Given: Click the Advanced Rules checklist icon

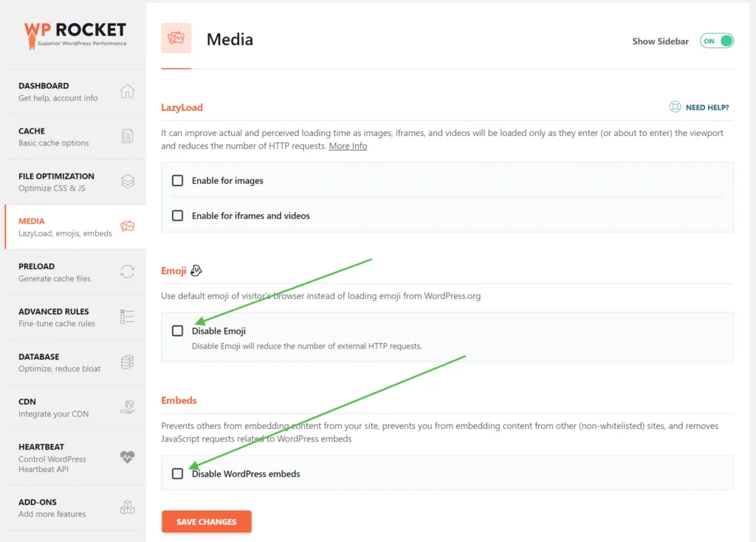Looking at the screenshot, I should click(x=127, y=317).
